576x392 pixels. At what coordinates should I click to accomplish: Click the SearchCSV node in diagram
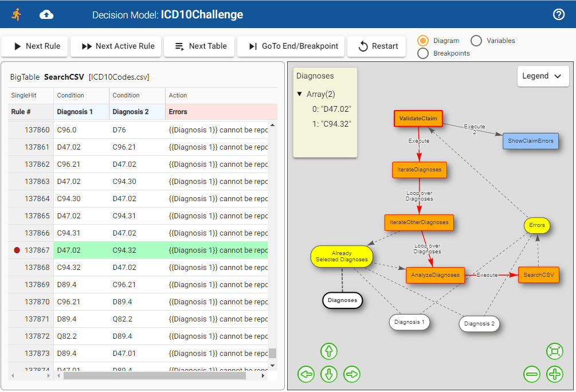pos(538,275)
